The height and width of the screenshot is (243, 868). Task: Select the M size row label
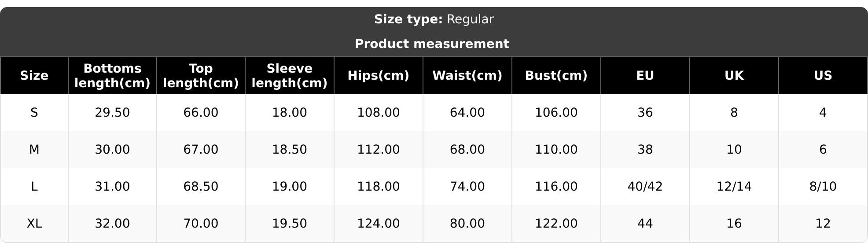pos(34,150)
